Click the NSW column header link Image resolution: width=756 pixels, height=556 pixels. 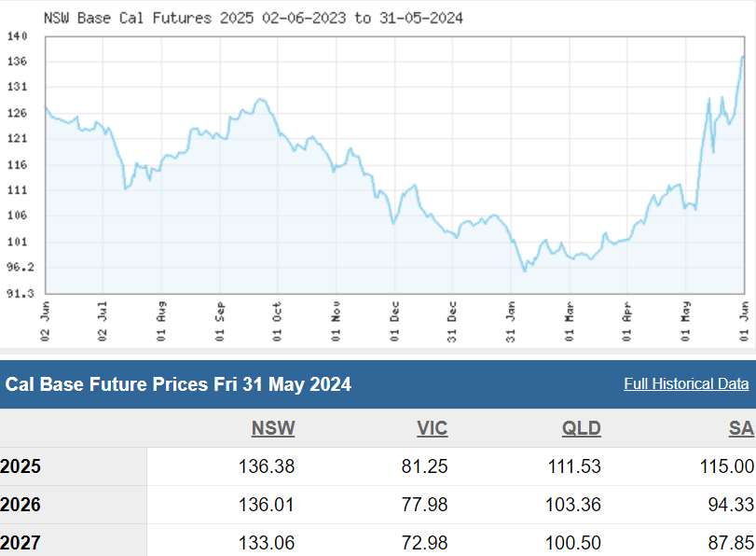pyautogui.click(x=272, y=428)
